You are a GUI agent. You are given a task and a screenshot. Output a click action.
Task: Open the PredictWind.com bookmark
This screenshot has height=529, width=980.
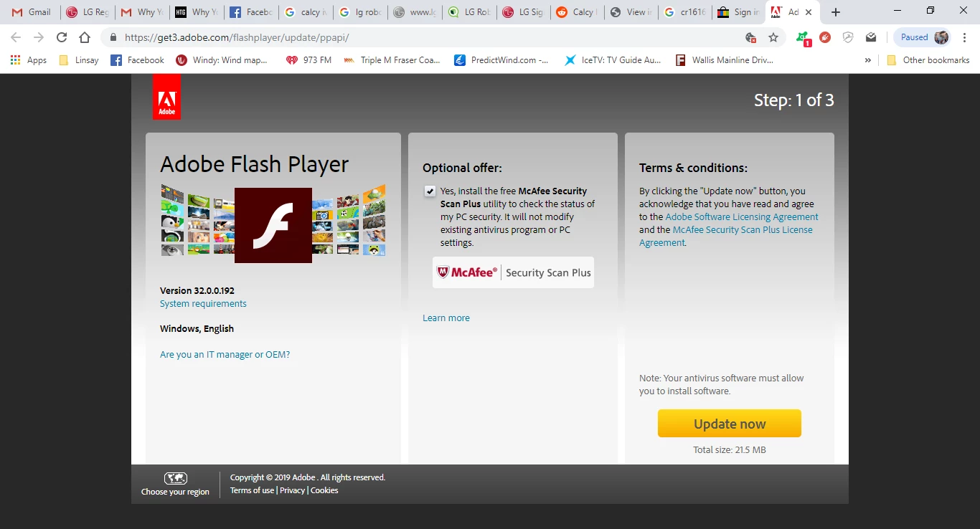[501, 60]
